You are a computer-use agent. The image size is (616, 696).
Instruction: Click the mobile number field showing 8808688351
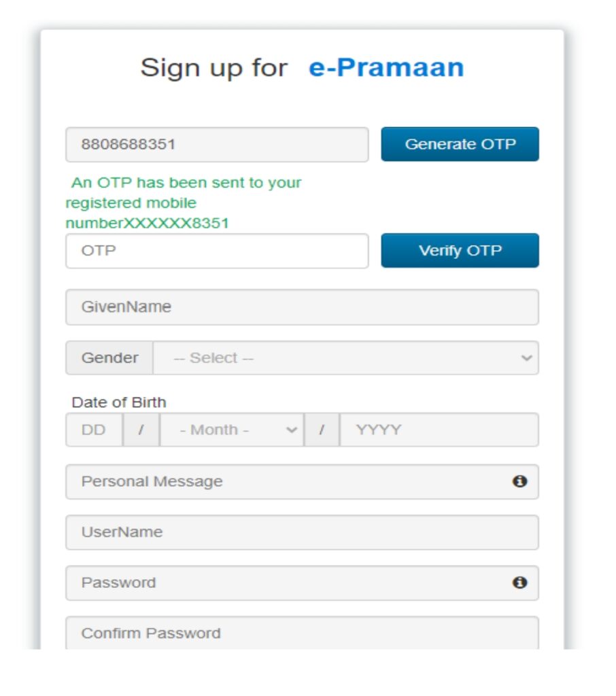(216, 143)
